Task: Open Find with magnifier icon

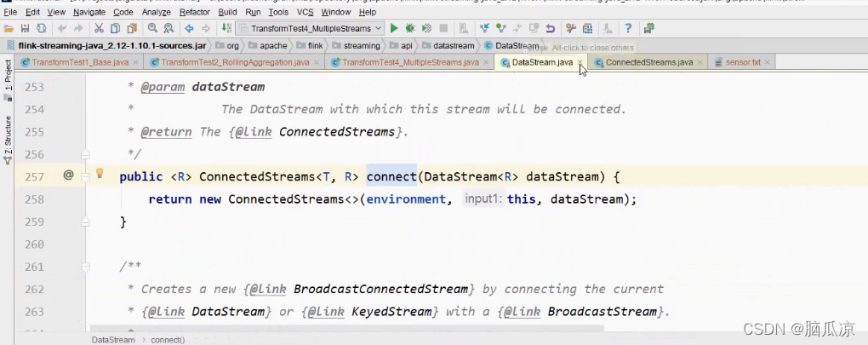Action: [152, 28]
